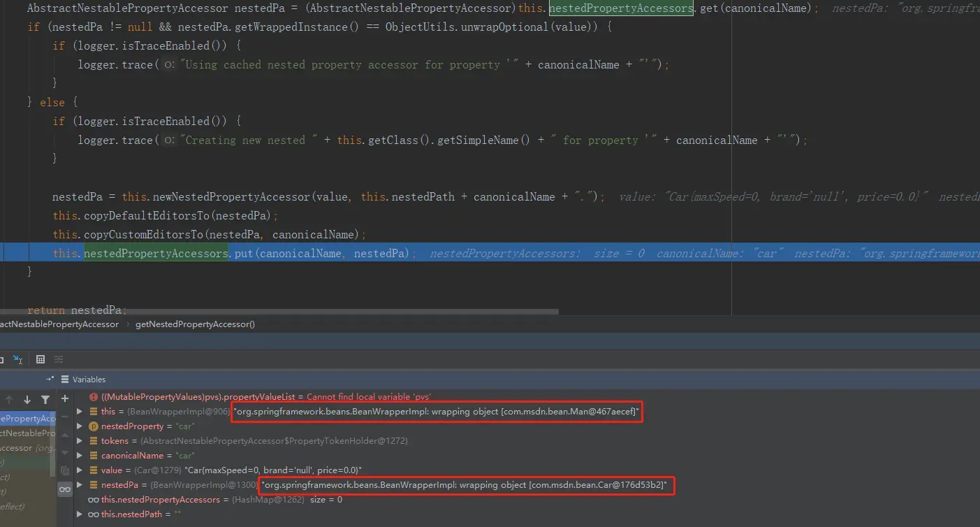Image resolution: width=980 pixels, height=527 pixels.
Task: Click the Car{maxSpeed=0...} value text in Variables
Action: click(x=273, y=470)
